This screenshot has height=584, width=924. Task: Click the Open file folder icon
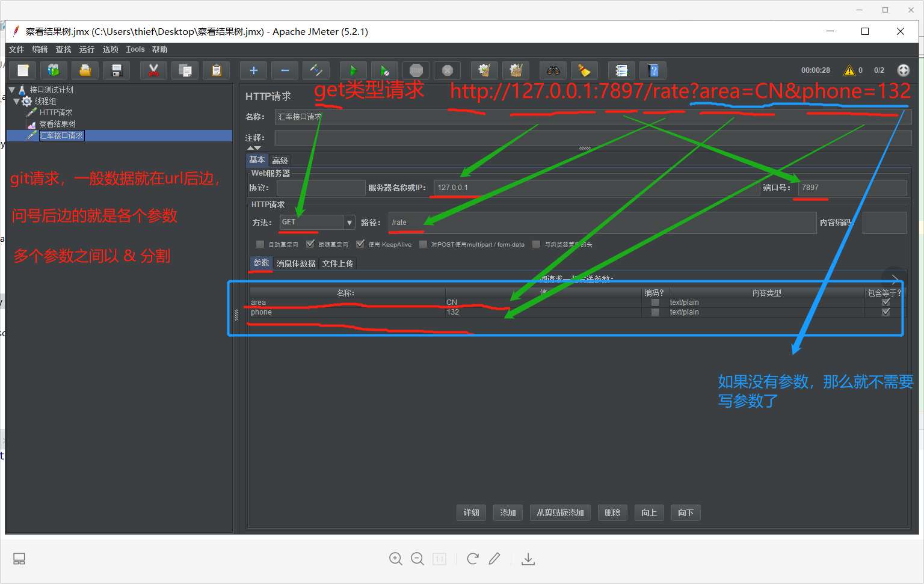(85, 70)
